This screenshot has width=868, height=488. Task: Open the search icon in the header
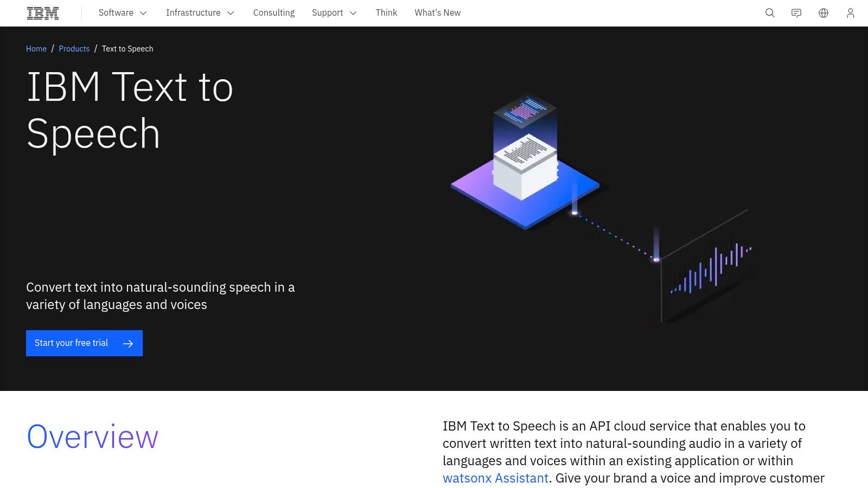(x=769, y=12)
